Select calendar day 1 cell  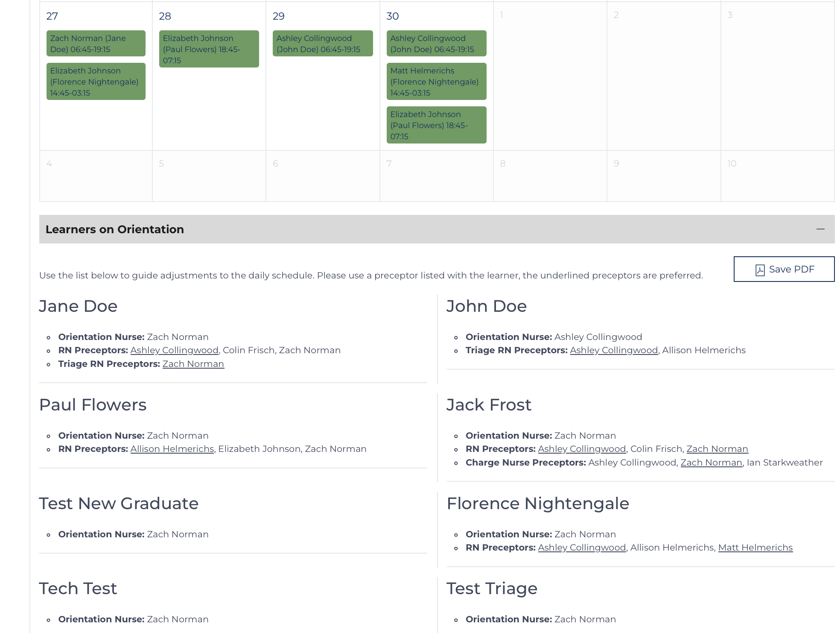(550, 76)
